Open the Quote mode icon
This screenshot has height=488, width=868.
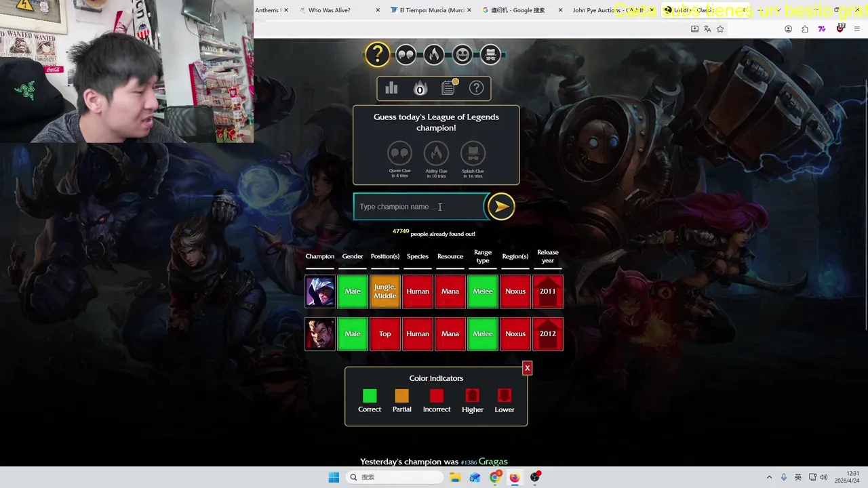406,54
